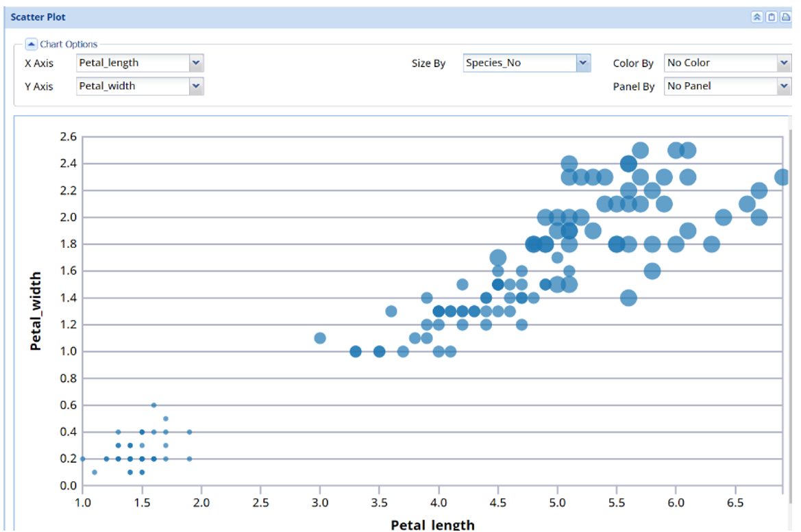This screenshot has width=801, height=532.
Task: Collapse the Scatter Plot panel with double-chevron icon
Action: coord(757,17)
